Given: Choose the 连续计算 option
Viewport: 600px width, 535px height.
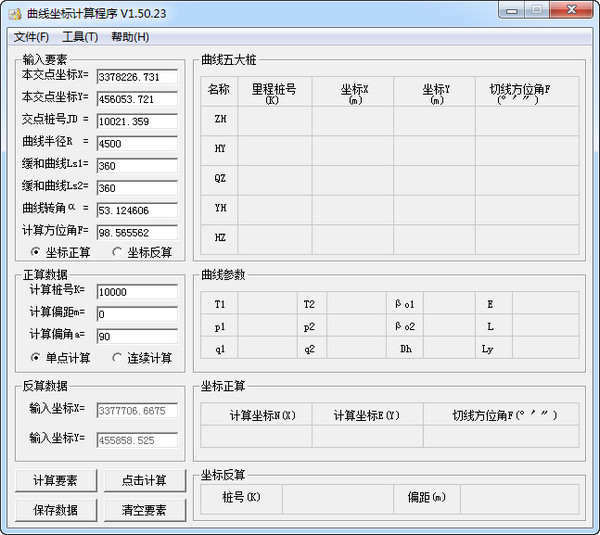Looking at the screenshot, I should [118, 357].
